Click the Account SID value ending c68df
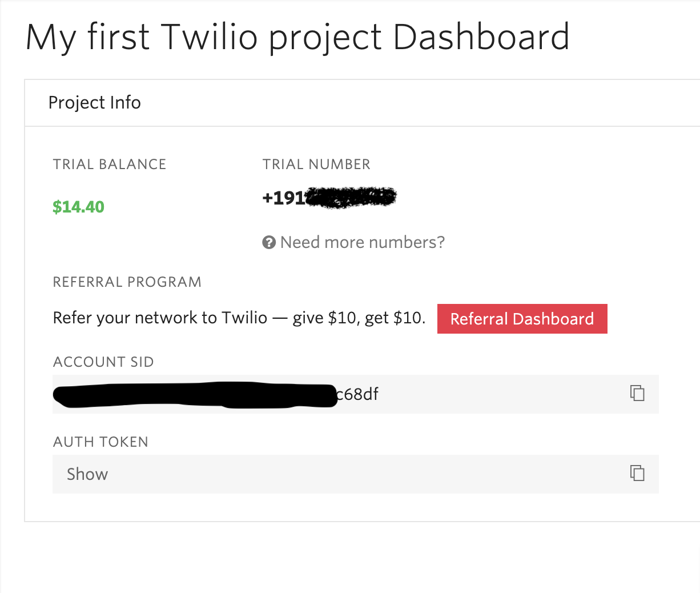Screen dimensions: 700x593 [x=357, y=394]
